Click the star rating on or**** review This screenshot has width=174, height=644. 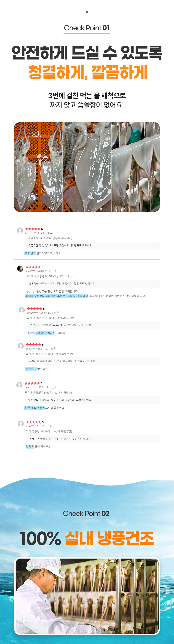[33, 229]
